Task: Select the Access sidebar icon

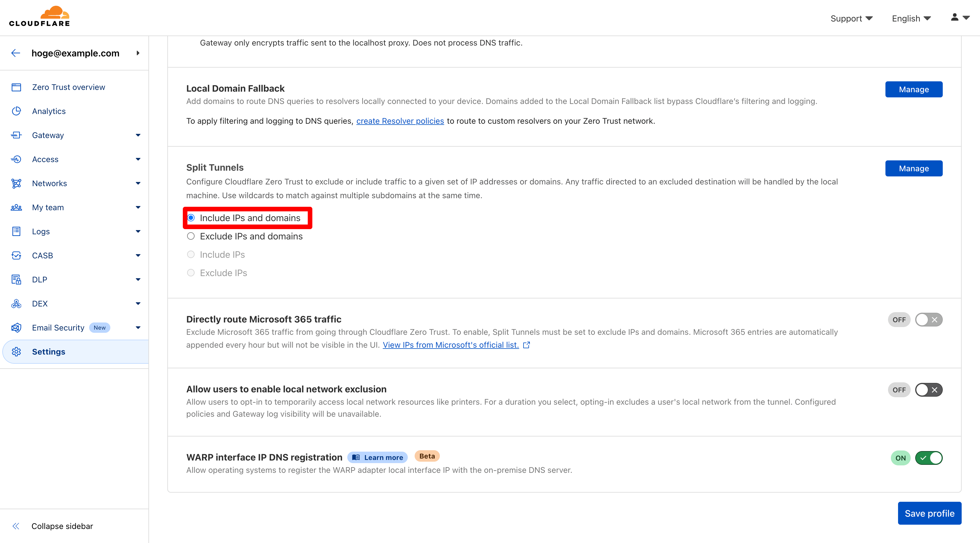Action: (16, 159)
